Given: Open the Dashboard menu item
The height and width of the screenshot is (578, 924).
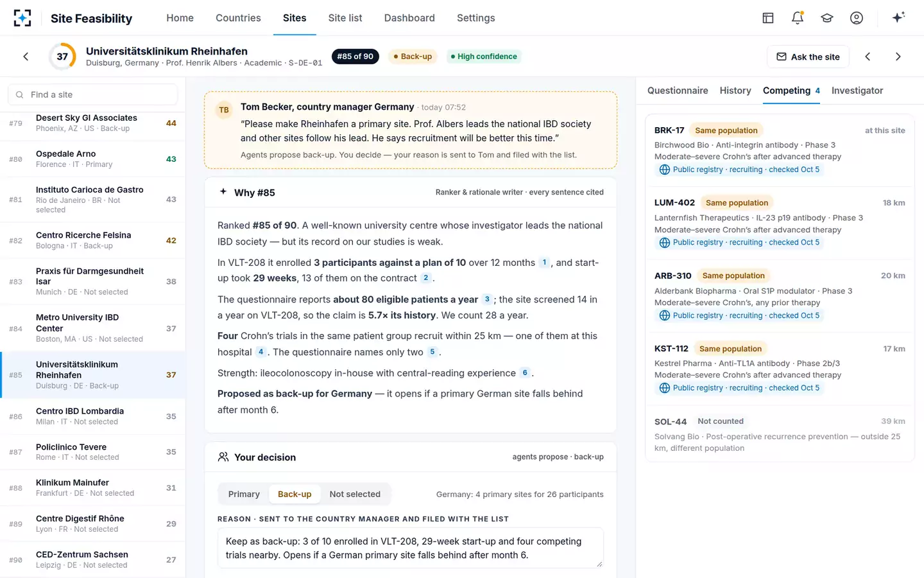Looking at the screenshot, I should [409, 18].
